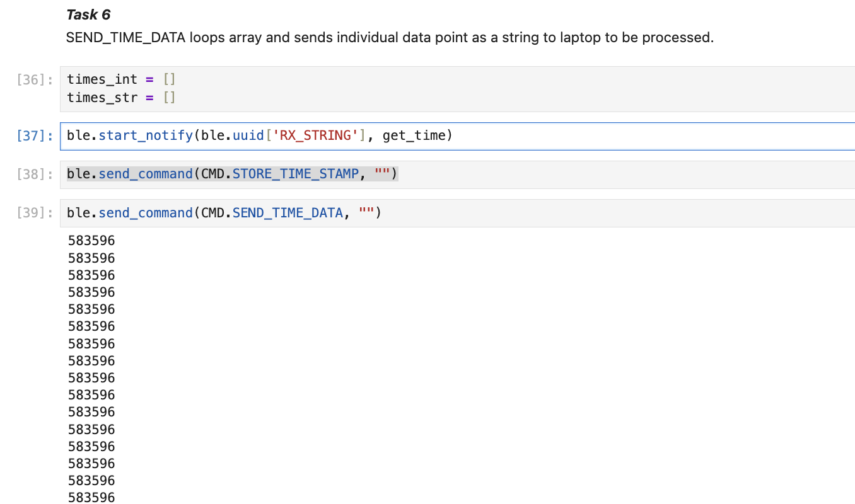Select cell via the [39] prompt
The height and width of the screenshot is (504, 855).
36,214
